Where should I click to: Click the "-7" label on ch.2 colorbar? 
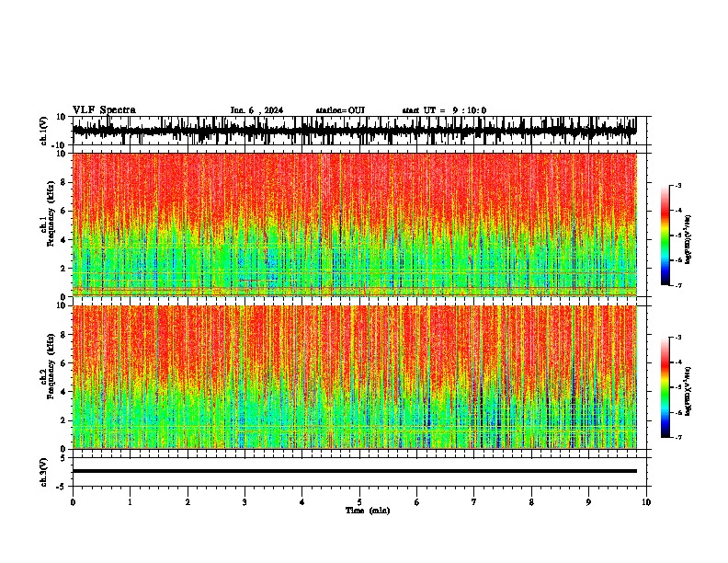coord(677,437)
